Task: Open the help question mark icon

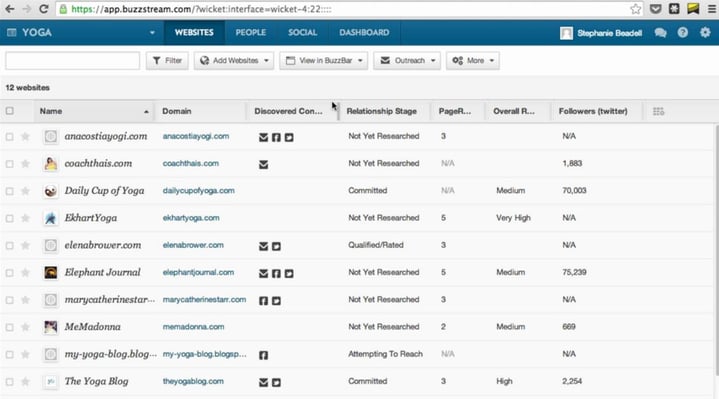Action: (683, 33)
